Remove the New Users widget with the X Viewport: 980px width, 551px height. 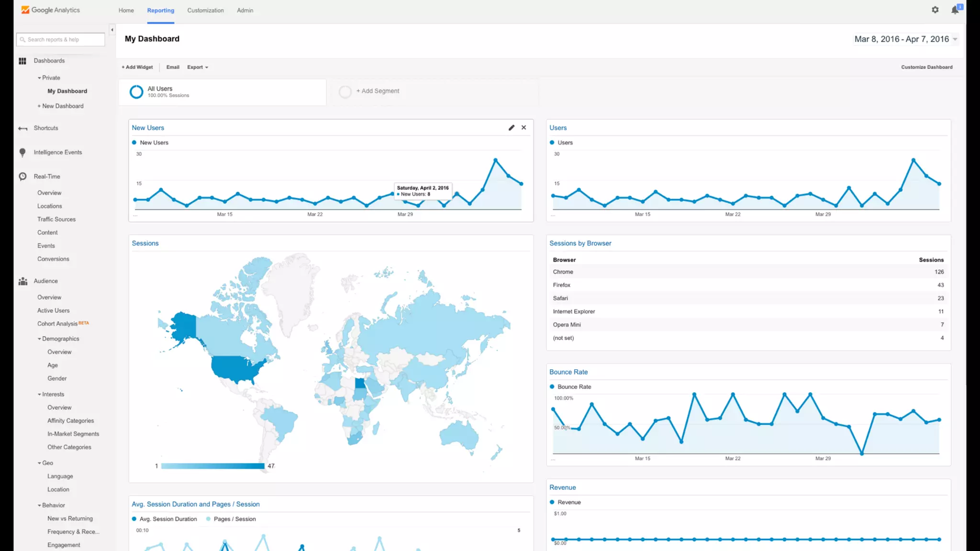tap(524, 128)
